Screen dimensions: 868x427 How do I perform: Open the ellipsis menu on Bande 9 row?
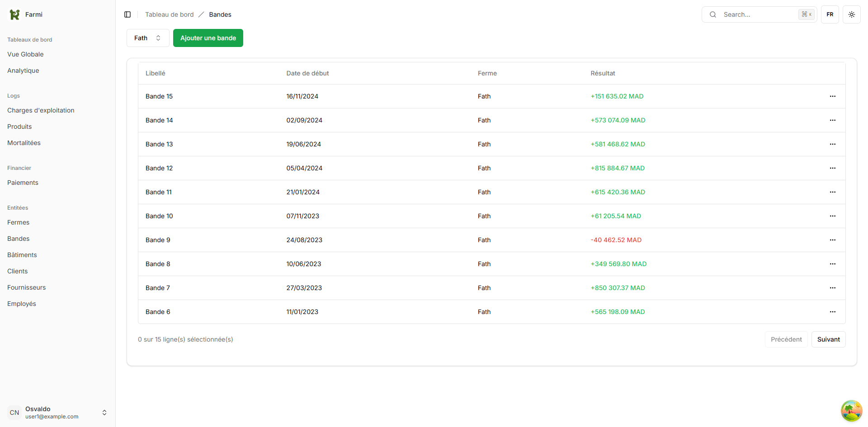click(x=833, y=240)
